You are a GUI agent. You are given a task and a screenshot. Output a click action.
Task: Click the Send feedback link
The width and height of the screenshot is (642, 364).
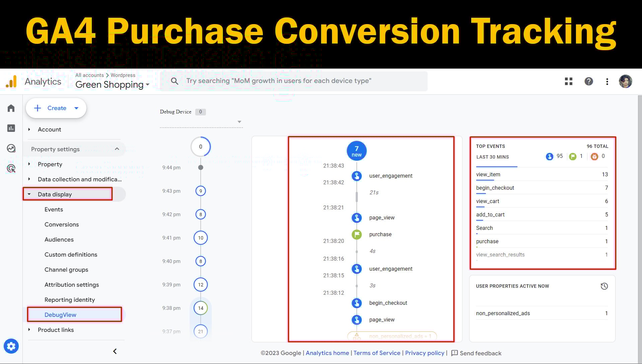(x=480, y=353)
